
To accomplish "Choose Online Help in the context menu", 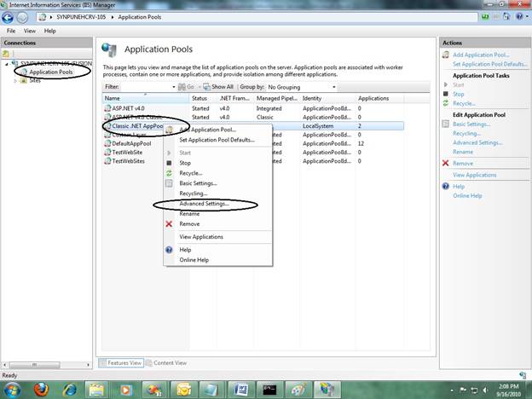I will tap(194, 260).
